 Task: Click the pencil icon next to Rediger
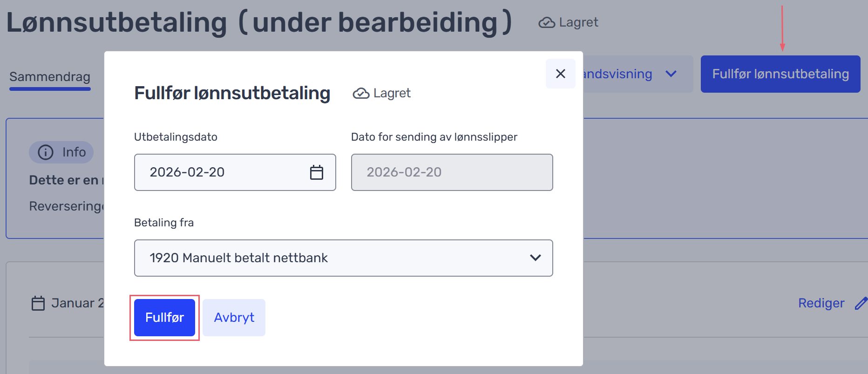[861, 303]
